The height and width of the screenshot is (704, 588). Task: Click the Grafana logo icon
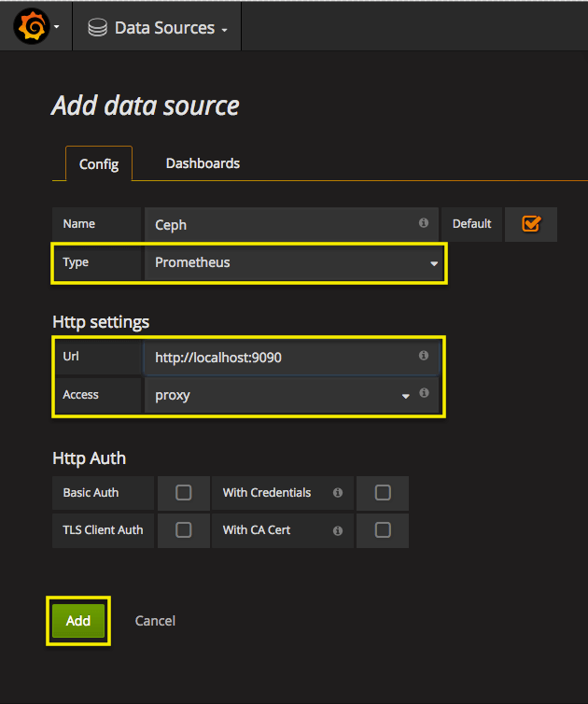[x=30, y=28]
